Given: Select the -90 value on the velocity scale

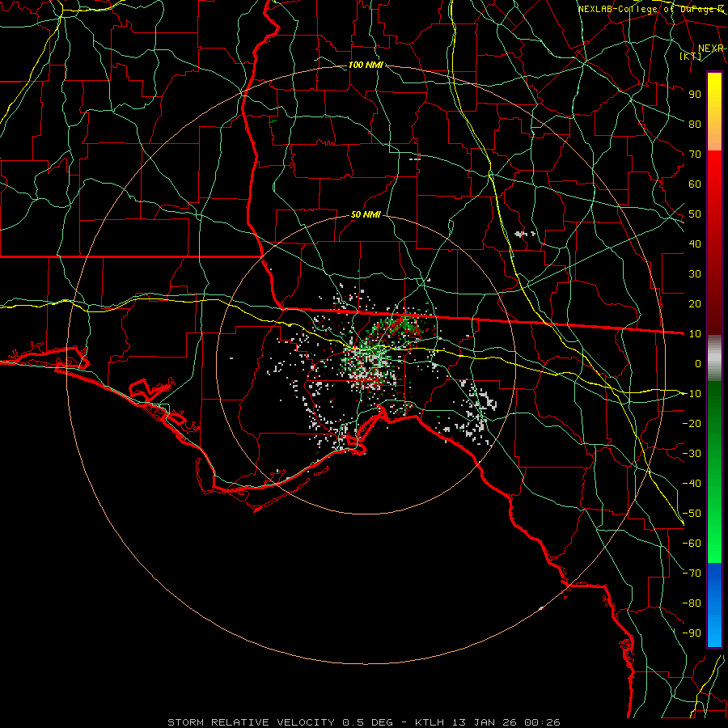Looking at the screenshot, I should point(692,633).
